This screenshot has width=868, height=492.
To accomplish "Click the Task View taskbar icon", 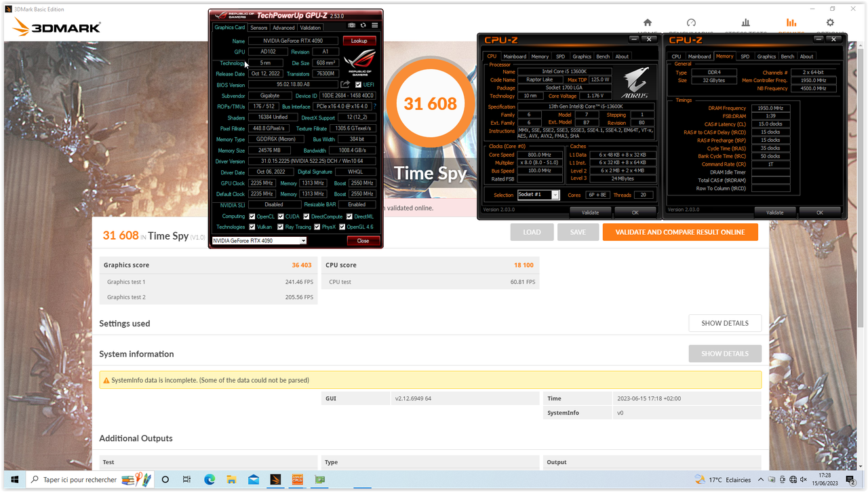I will pos(186,480).
